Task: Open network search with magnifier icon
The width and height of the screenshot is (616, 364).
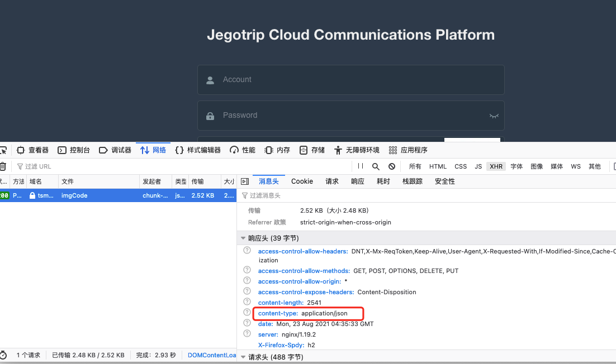Action: point(376,166)
